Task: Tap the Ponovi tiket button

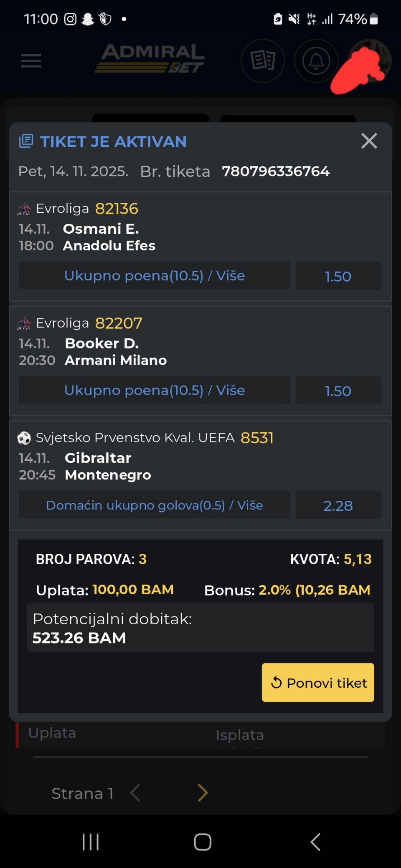Action: pos(318,683)
